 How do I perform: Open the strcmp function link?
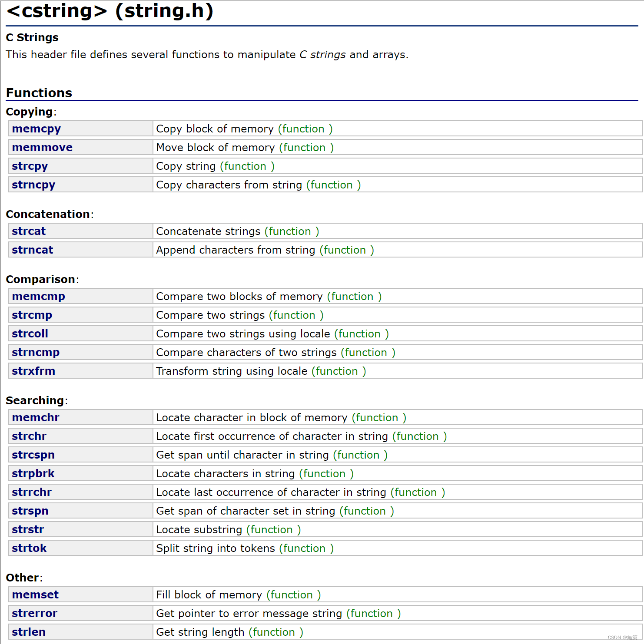pos(32,315)
